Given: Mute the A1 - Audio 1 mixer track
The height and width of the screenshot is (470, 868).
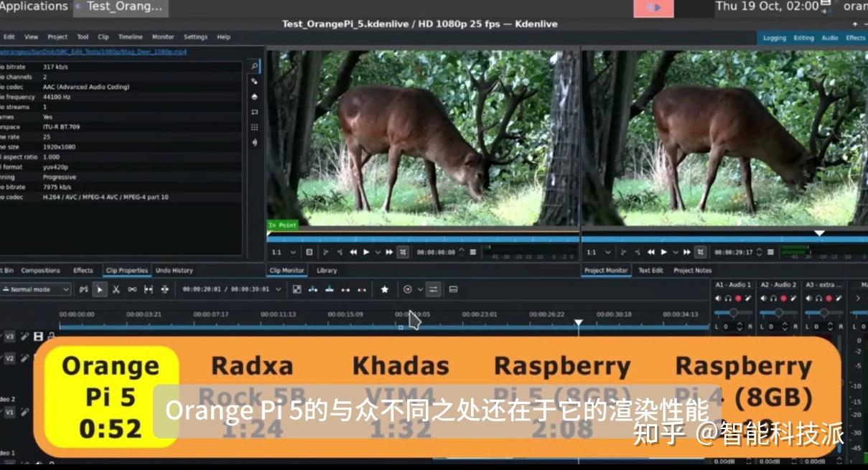Looking at the screenshot, I should tap(718, 298).
